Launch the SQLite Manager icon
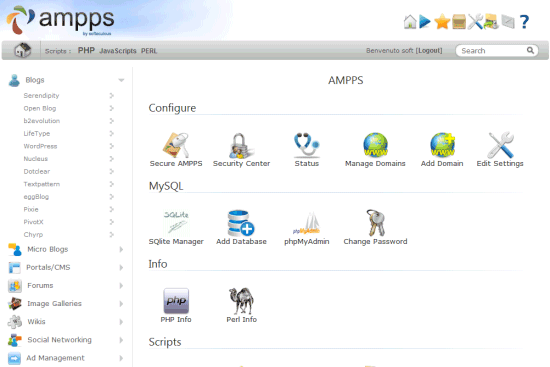The height and width of the screenshot is (367, 550). [x=176, y=223]
